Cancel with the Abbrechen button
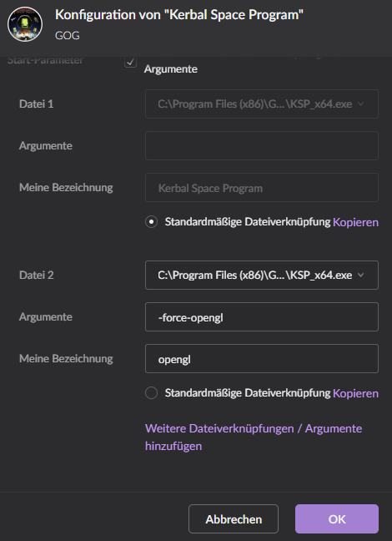Screen dimensions: 392x541 [234, 519]
